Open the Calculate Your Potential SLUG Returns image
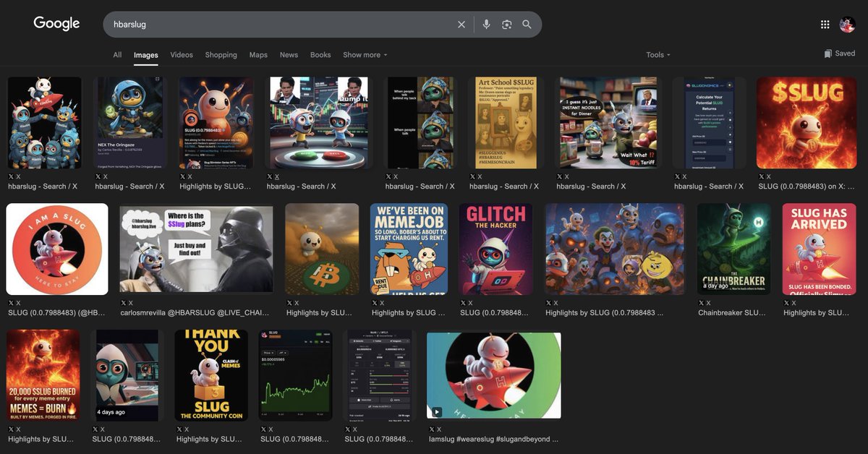The image size is (868, 454). (x=709, y=123)
